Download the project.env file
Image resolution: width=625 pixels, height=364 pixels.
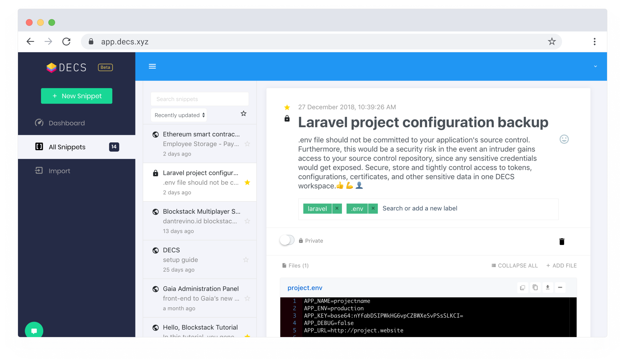tap(547, 287)
